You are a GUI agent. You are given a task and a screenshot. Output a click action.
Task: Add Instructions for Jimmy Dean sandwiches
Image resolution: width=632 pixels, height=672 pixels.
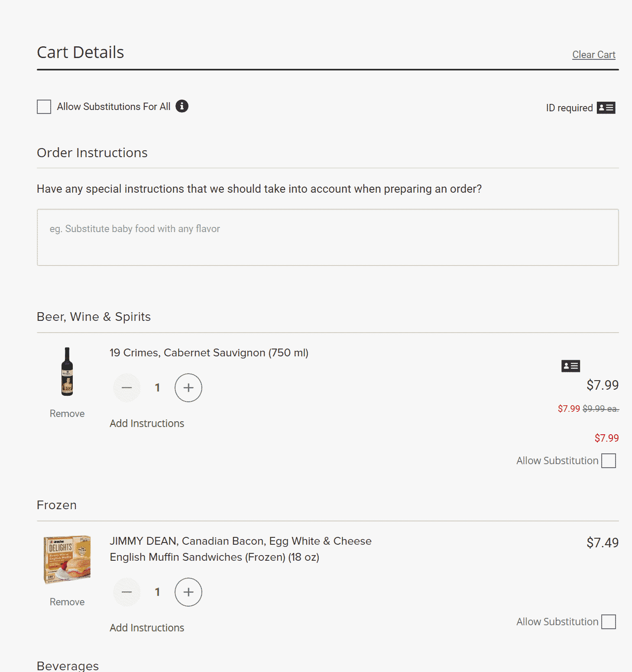147,628
